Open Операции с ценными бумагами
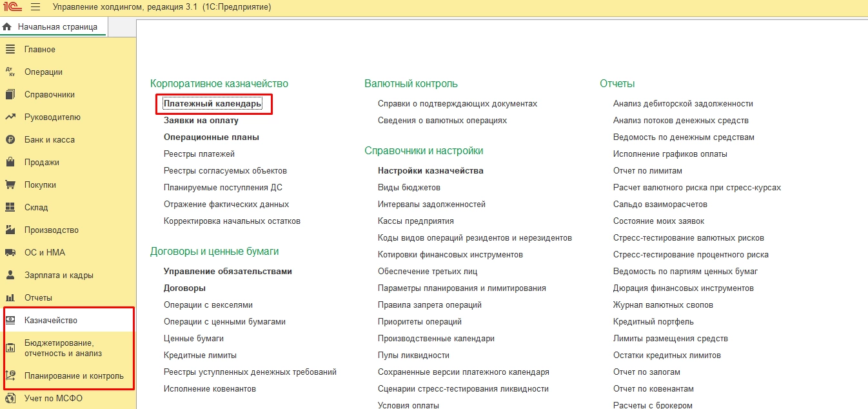The height and width of the screenshot is (409, 868). pyautogui.click(x=224, y=322)
